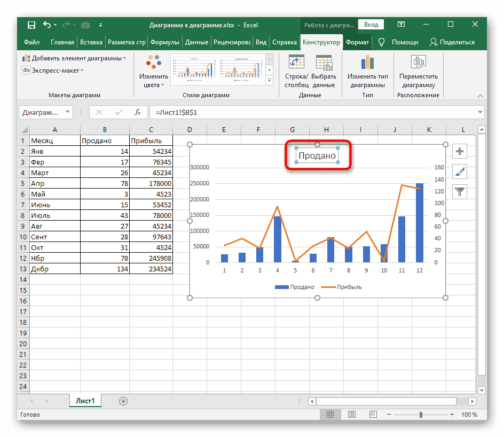
Task: Expand Add Chart Element (Добавить элемент диаграммы) dropdown
Action: pyautogui.click(x=74, y=58)
